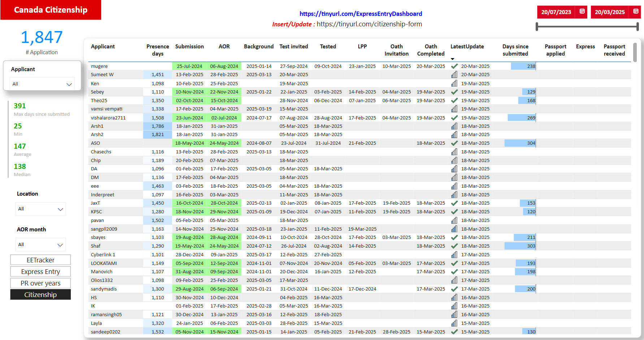Screen dimensions: 644x340
Task: Click the bar chart icon in Layla row
Action: pyautogui.click(x=454, y=323)
